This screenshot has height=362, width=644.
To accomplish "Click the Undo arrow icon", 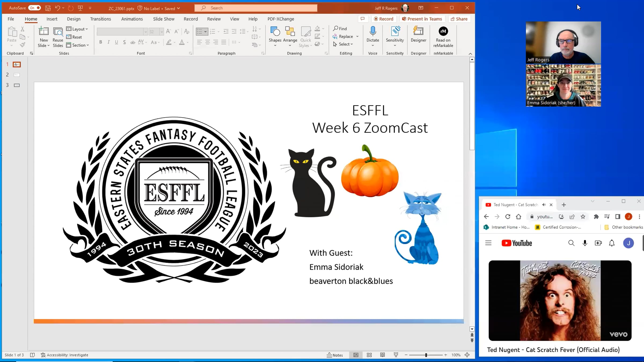I will [57, 8].
